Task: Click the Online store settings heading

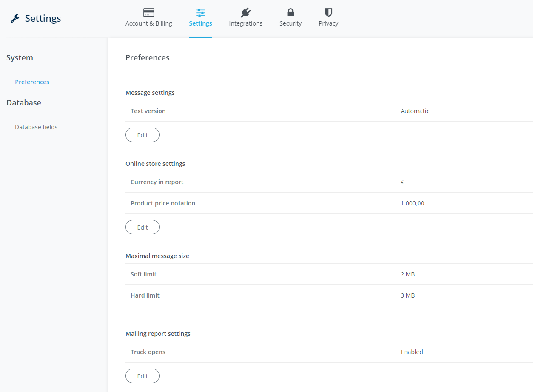Action: click(155, 163)
